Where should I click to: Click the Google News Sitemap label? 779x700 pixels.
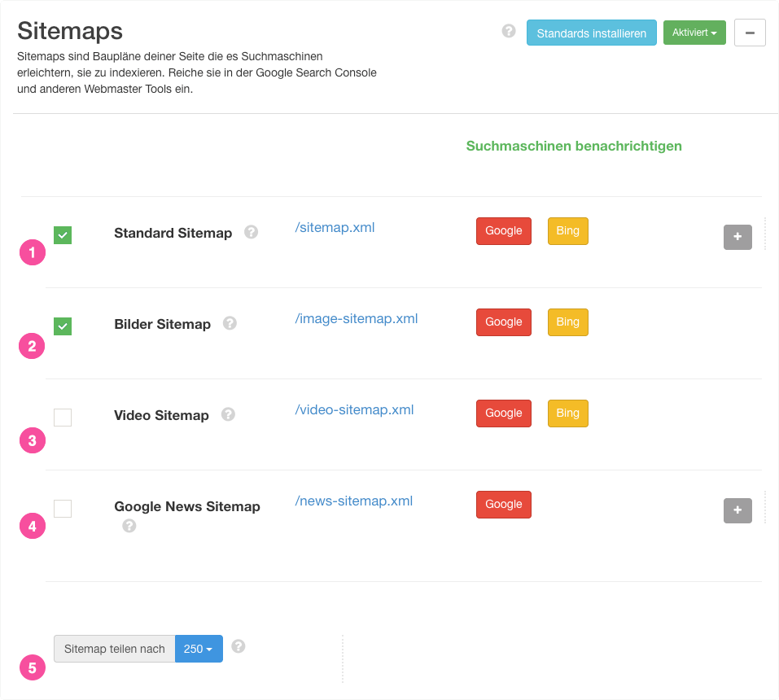(187, 506)
